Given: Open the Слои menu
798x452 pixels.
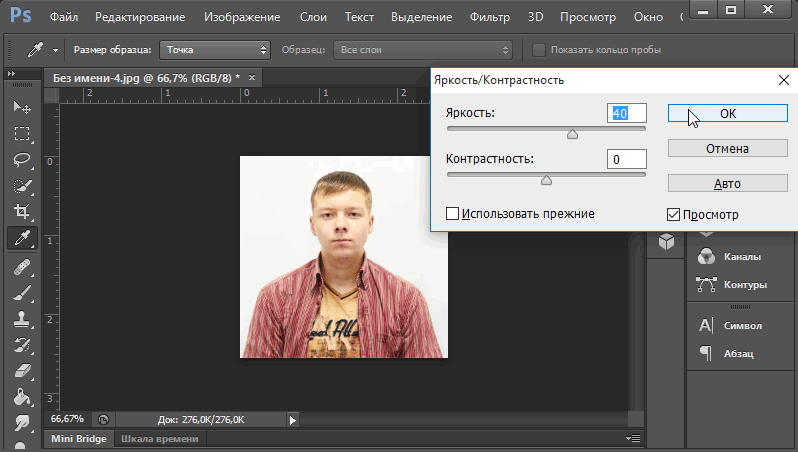Looking at the screenshot, I should pos(313,17).
